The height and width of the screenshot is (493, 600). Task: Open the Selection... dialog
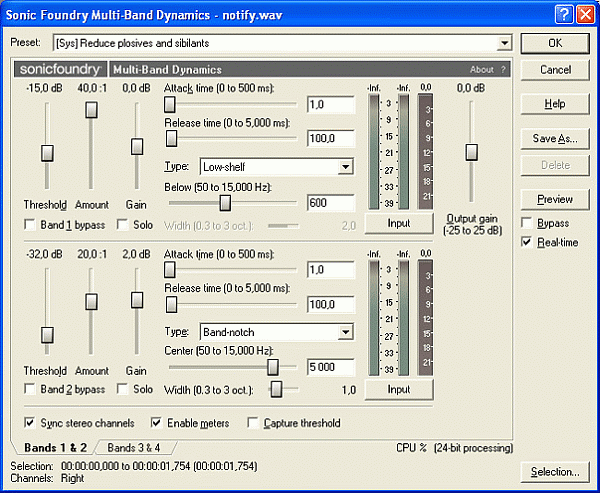pyautogui.click(x=555, y=472)
